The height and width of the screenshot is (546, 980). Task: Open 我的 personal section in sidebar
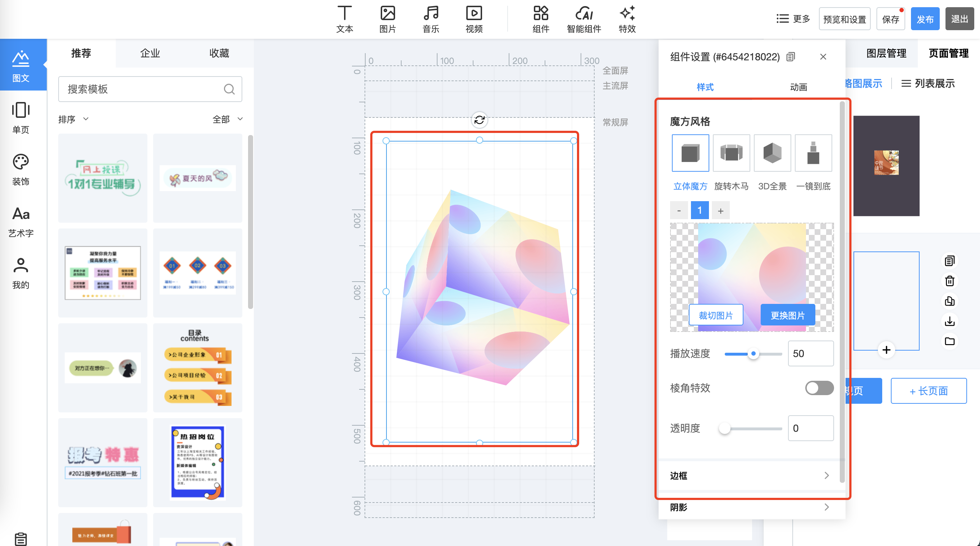[21, 274]
